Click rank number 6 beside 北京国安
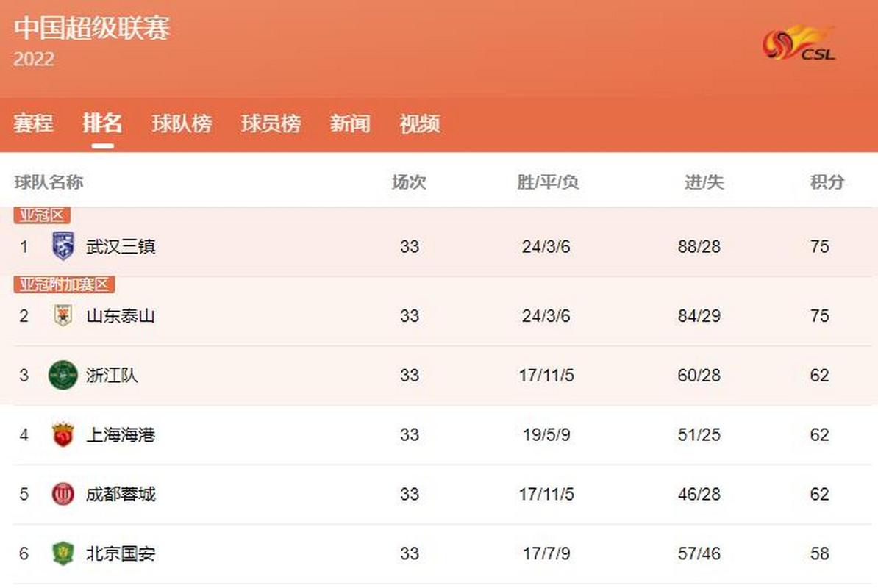The width and height of the screenshot is (878, 588). (24, 553)
